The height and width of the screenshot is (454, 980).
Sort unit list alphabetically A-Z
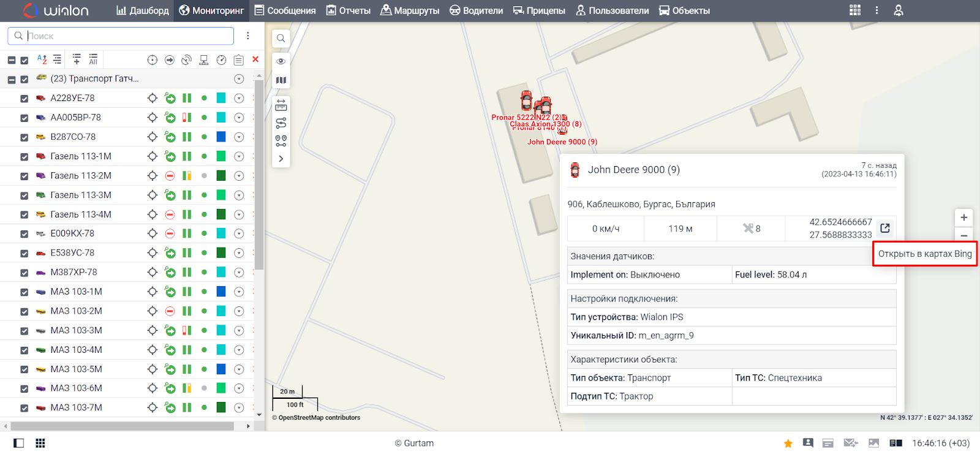pos(42,59)
